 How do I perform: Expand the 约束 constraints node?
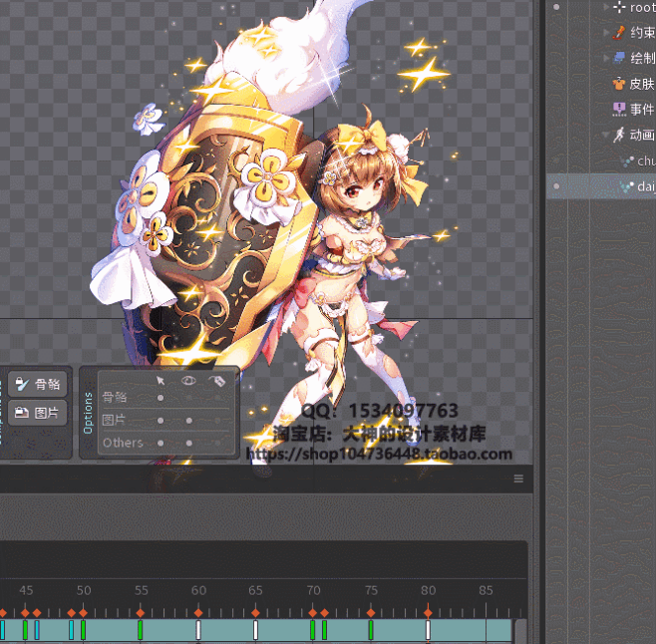pyautogui.click(x=605, y=33)
